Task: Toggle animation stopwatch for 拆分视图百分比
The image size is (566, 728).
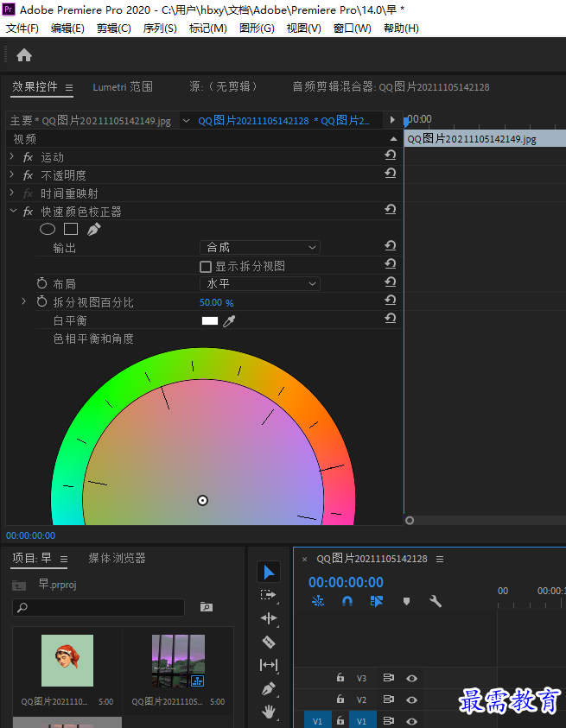Action: pyautogui.click(x=41, y=301)
